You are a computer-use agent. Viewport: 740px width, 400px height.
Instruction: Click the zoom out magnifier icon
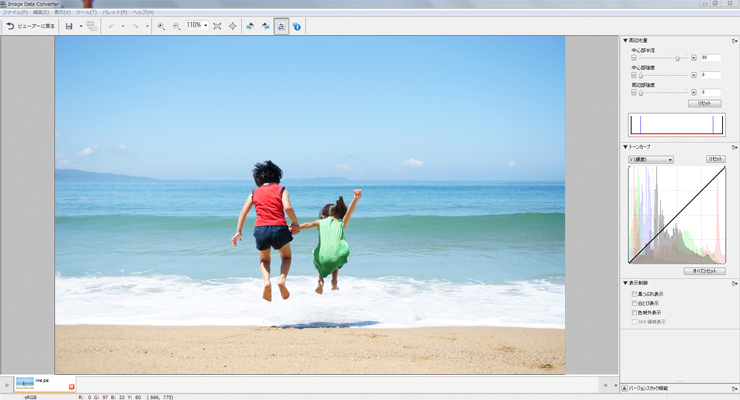point(176,26)
